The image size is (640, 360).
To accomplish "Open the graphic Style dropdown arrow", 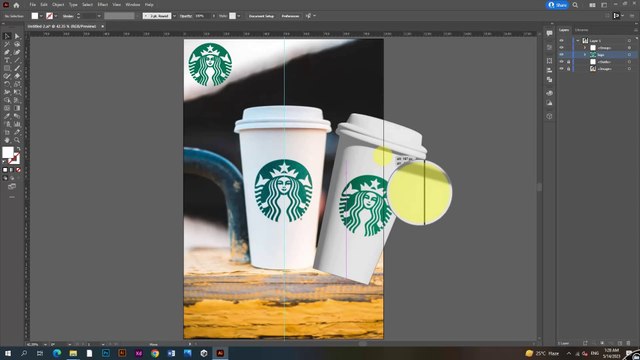I will 239,16.
